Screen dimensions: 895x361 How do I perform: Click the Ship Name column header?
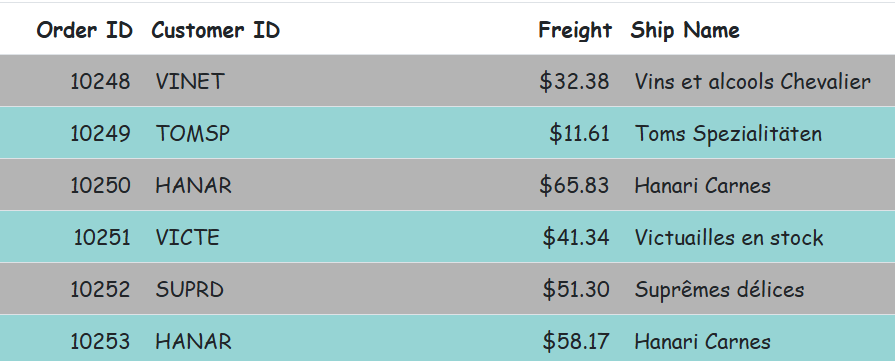[685, 30]
